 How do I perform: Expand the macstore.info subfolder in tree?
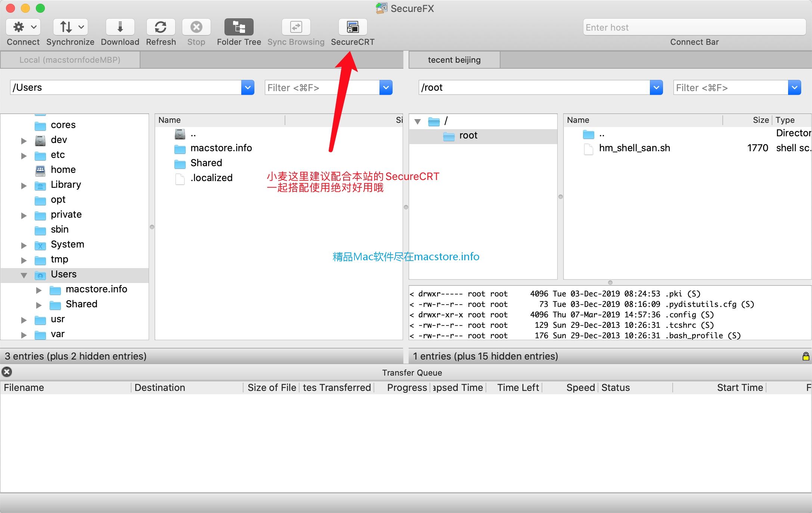(38, 290)
